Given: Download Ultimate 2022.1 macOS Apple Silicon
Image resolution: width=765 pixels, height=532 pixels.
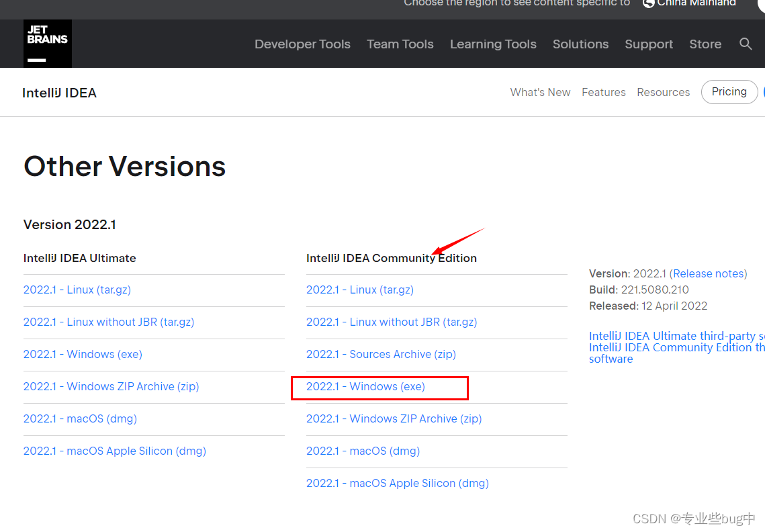Looking at the screenshot, I should click(115, 451).
